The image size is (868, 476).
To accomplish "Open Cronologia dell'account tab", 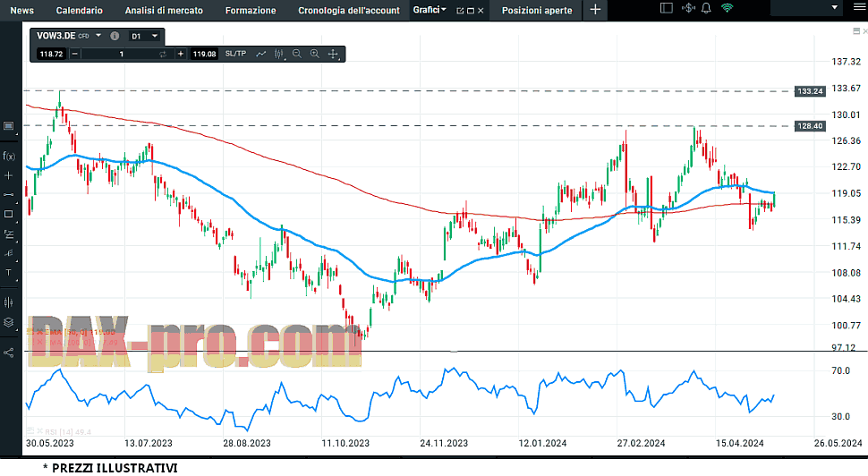I will point(349,10).
